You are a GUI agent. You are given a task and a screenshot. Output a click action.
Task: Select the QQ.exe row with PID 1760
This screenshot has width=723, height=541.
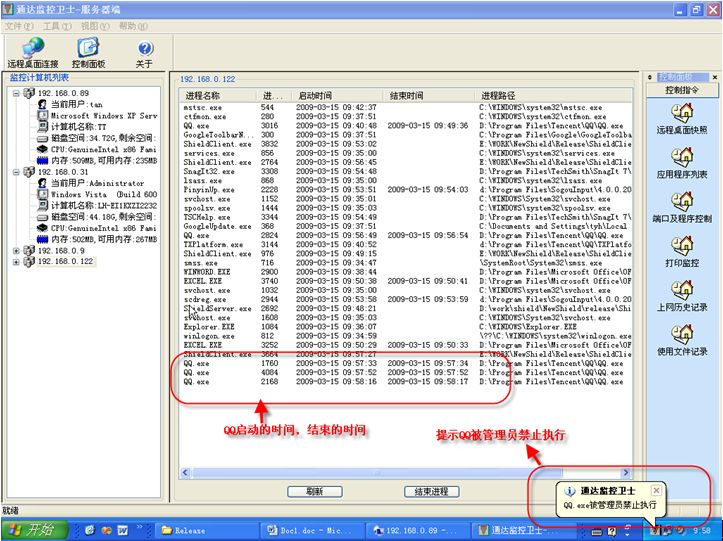coord(406,363)
